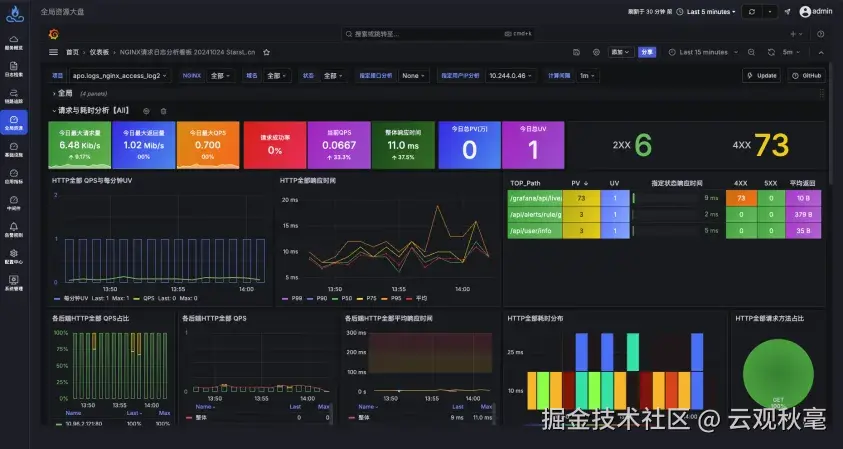Click the purple 今日总UV stat panel
Screen dimensions: 843x449
click(533, 145)
